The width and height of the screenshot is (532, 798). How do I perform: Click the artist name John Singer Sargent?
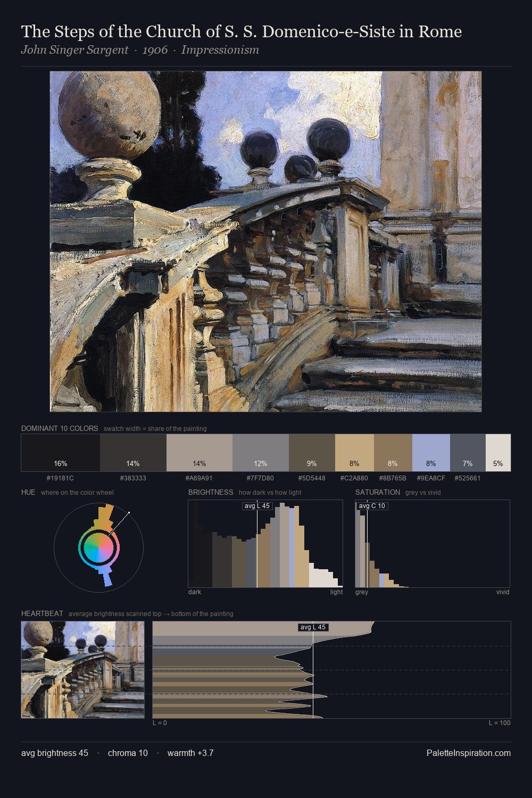tap(74, 50)
